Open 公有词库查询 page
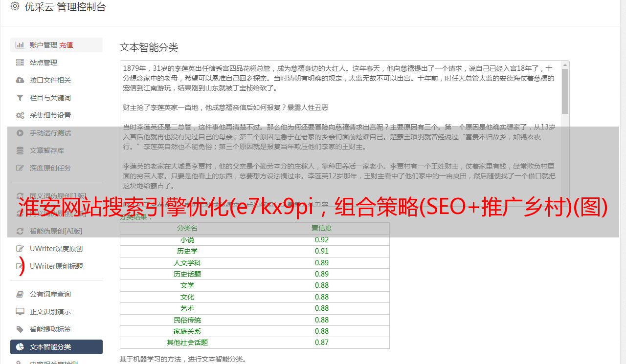Viewport: 626px width, 364px height. (x=56, y=294)
